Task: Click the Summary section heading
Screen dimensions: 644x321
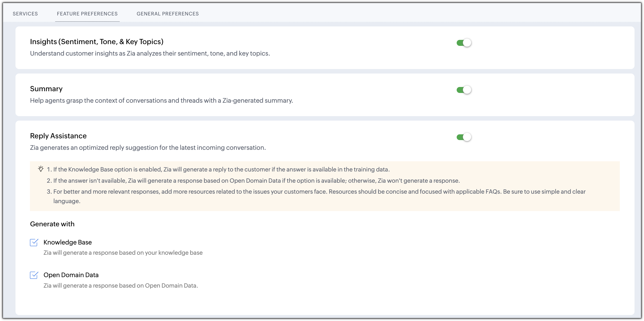Action: pos(46,89)
